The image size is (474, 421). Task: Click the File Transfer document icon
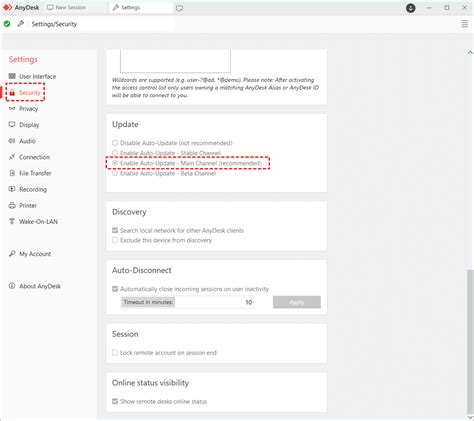(x=12, y=173)
